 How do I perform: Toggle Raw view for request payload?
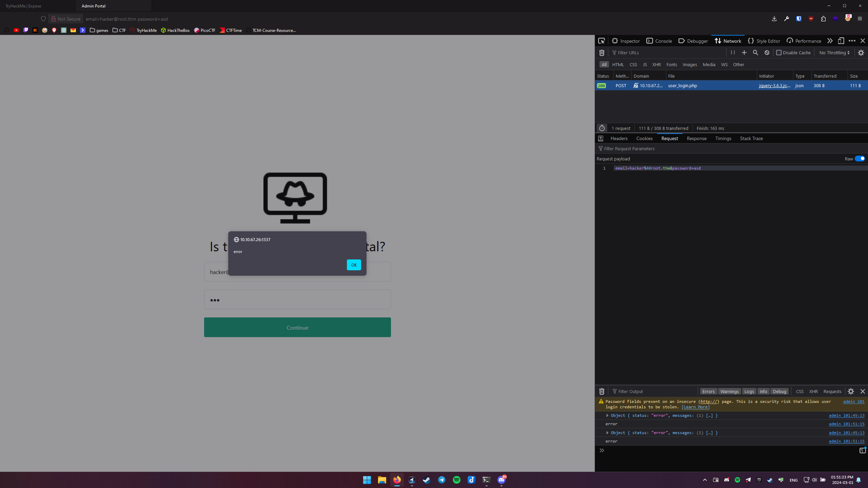[x=860, y=158]
